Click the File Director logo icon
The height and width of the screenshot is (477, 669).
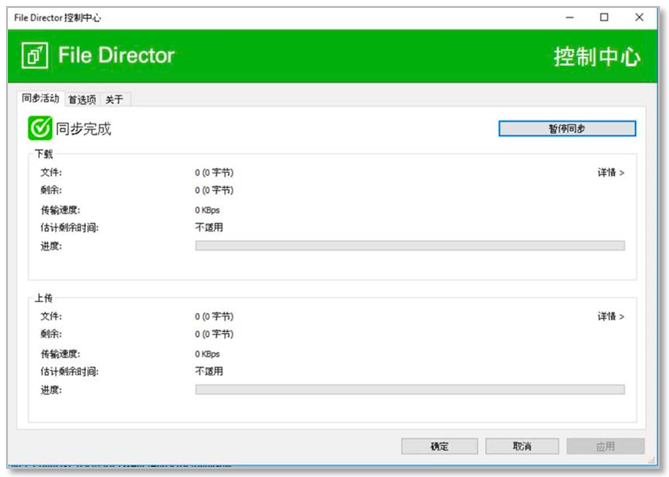(35, 55)
